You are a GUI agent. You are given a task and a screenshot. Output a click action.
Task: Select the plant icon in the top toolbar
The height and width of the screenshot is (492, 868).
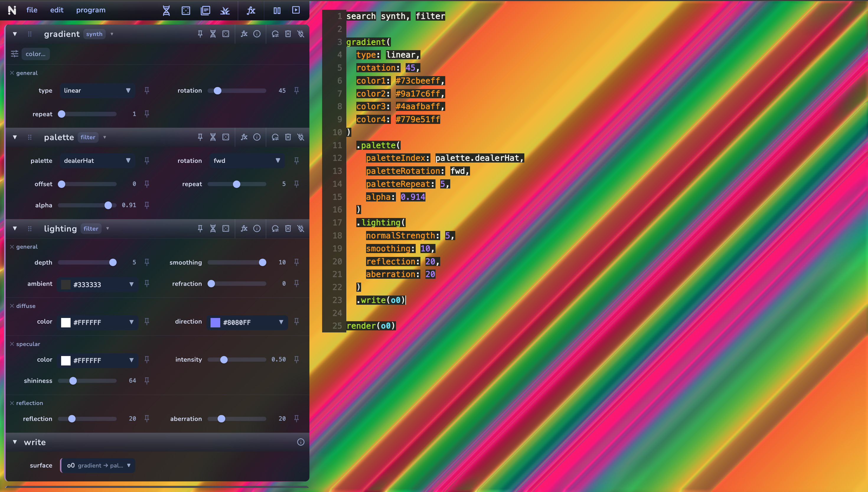point(225,11)
